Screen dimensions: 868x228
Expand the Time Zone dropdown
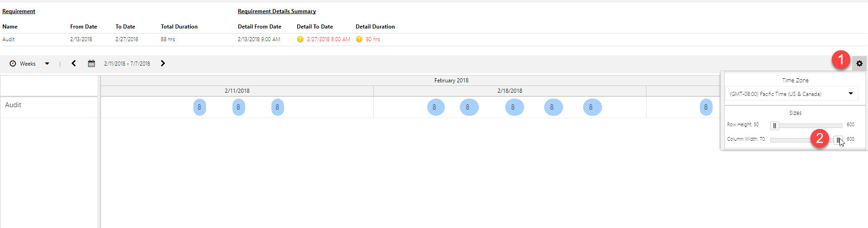point(850,94)
